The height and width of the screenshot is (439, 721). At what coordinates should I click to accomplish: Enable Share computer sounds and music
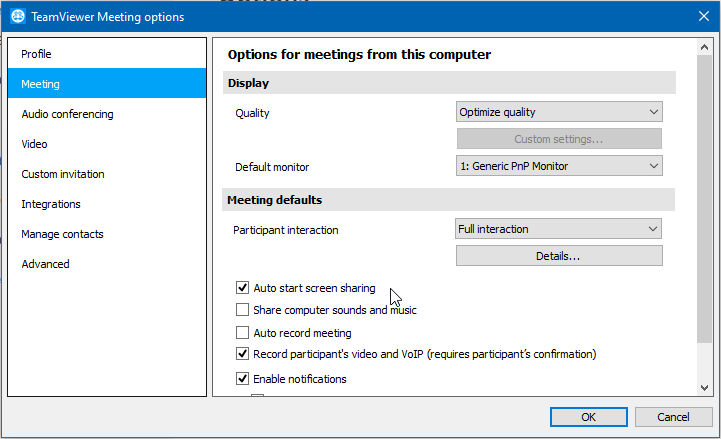(242, 310)
